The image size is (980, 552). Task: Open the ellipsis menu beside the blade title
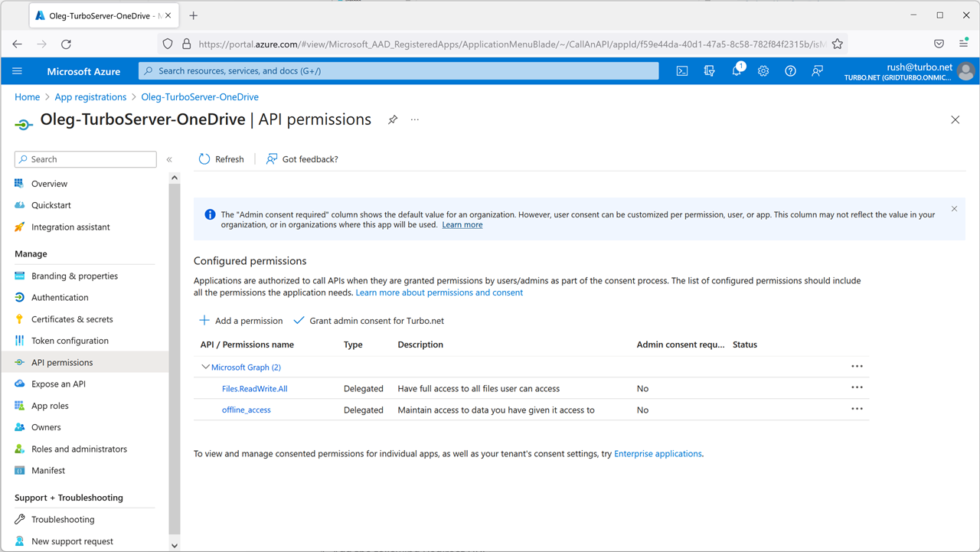point(414,120)
